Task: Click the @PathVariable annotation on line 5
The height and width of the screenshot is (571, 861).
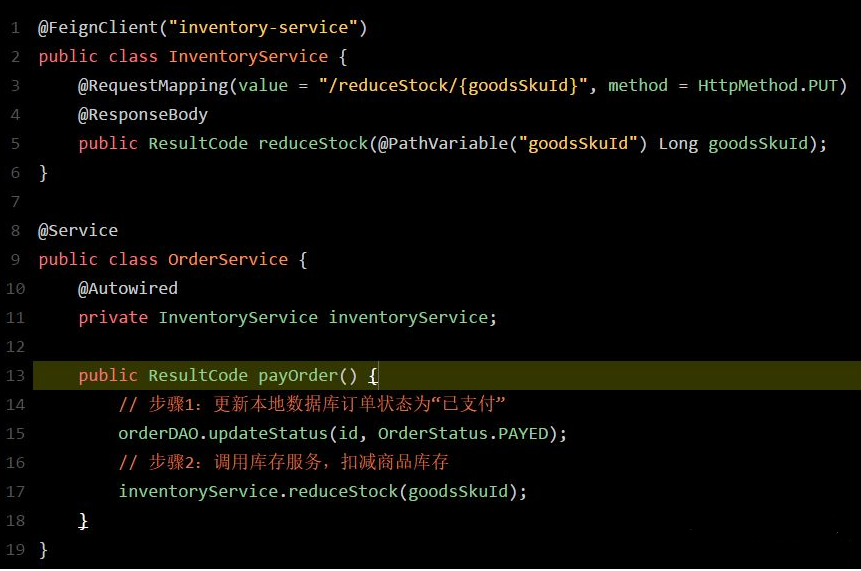Action: pos(443,144)
